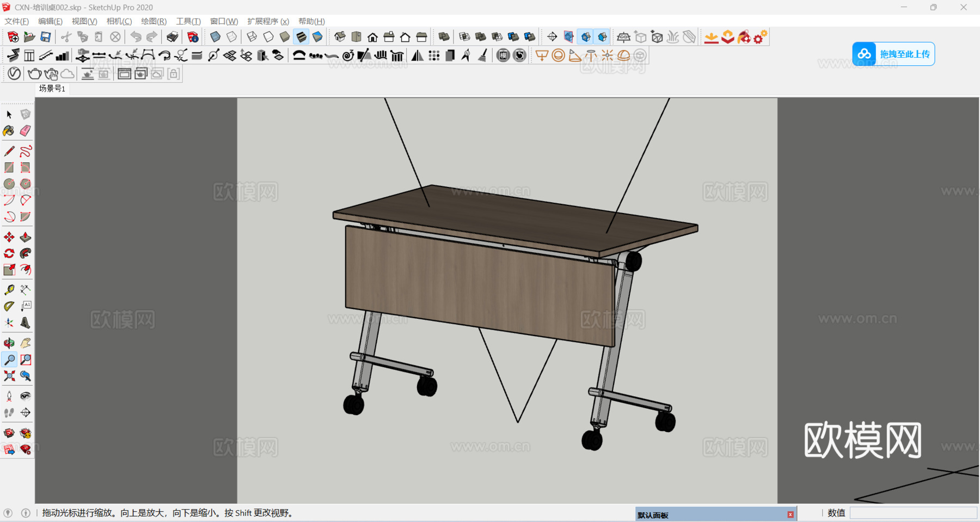
Task: Start V-Ray teapot render
Action: 34,74
